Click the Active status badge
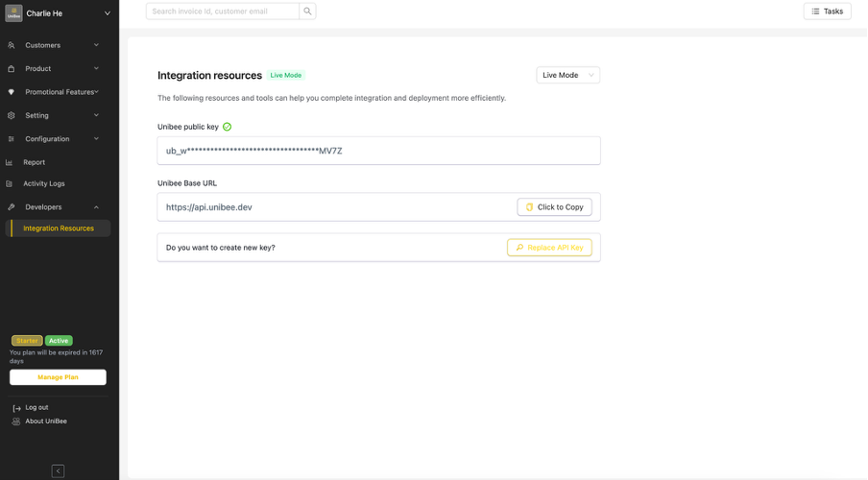This screenshot has height=480, width=868. coord(59,341)
